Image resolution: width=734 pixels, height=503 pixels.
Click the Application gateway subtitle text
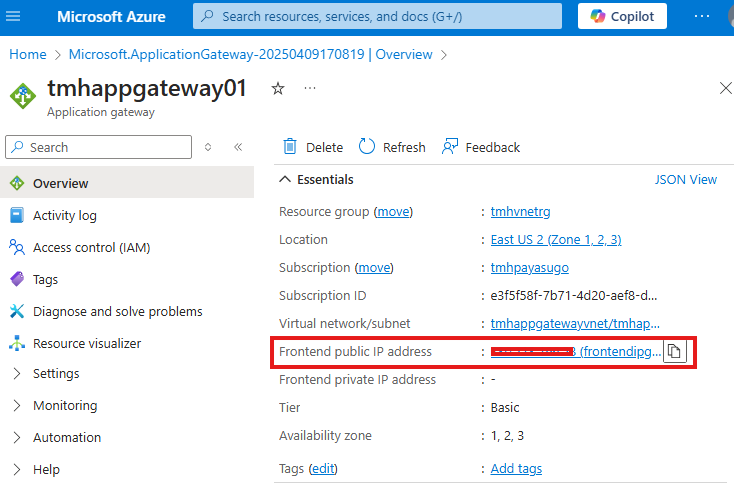pyautogui.click(x=101, y=112)
